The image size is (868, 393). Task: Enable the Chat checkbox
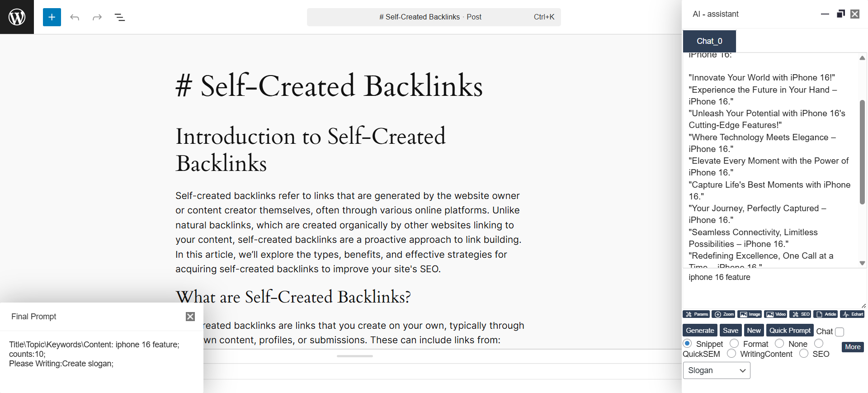(840, 332)
